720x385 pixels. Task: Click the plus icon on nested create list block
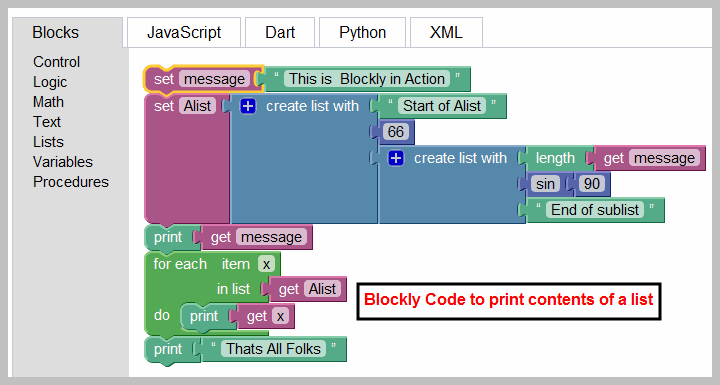coord(396,158)
